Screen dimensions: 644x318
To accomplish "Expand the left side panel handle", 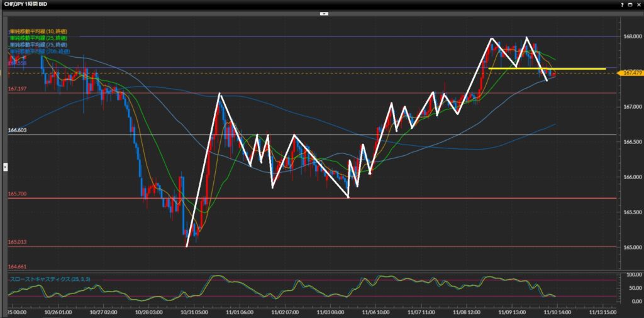I will click(6, 167).
